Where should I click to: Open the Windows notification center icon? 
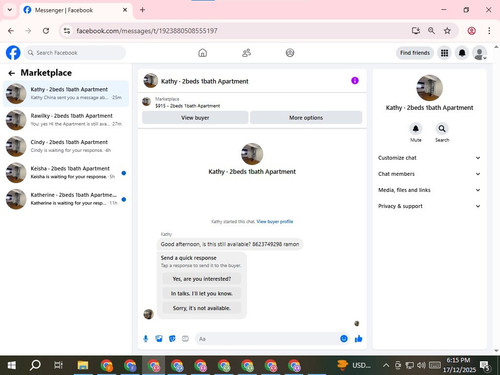click(485, 366)
